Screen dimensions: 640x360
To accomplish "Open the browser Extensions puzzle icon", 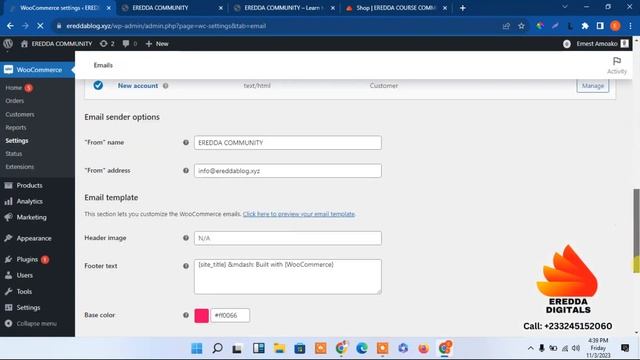I will pos(585,26).
